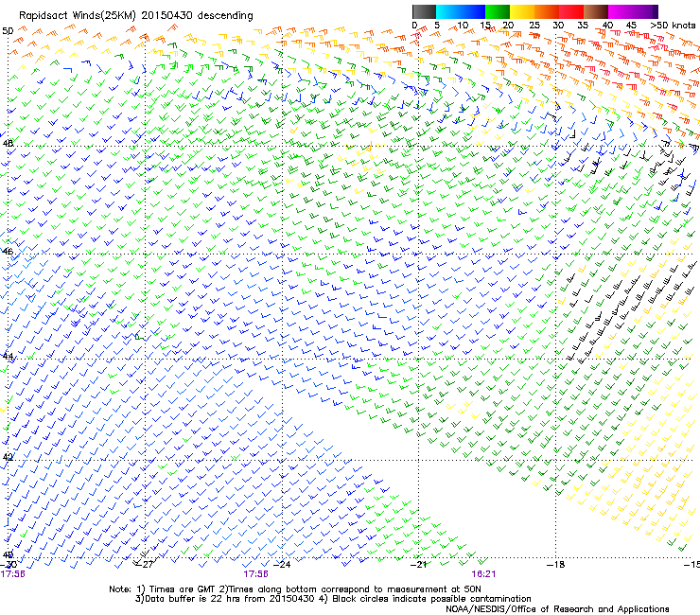Select the note line '3)Data buffer is 22 hrs'

pyautogui.click(x=333, y=599)
